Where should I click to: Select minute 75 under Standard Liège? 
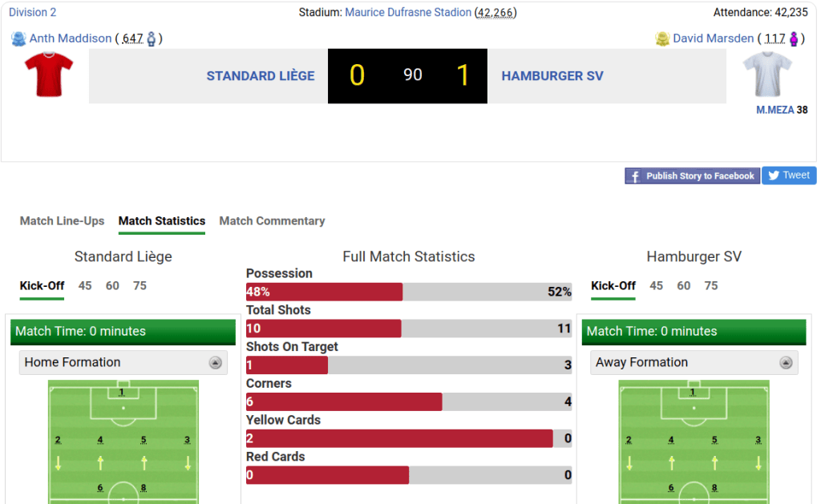[x=140, y=286]
